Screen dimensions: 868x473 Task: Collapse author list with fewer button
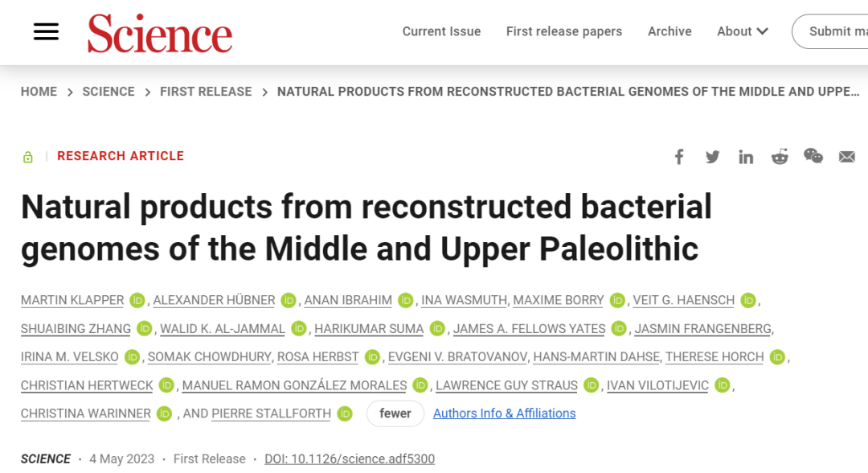395,413
